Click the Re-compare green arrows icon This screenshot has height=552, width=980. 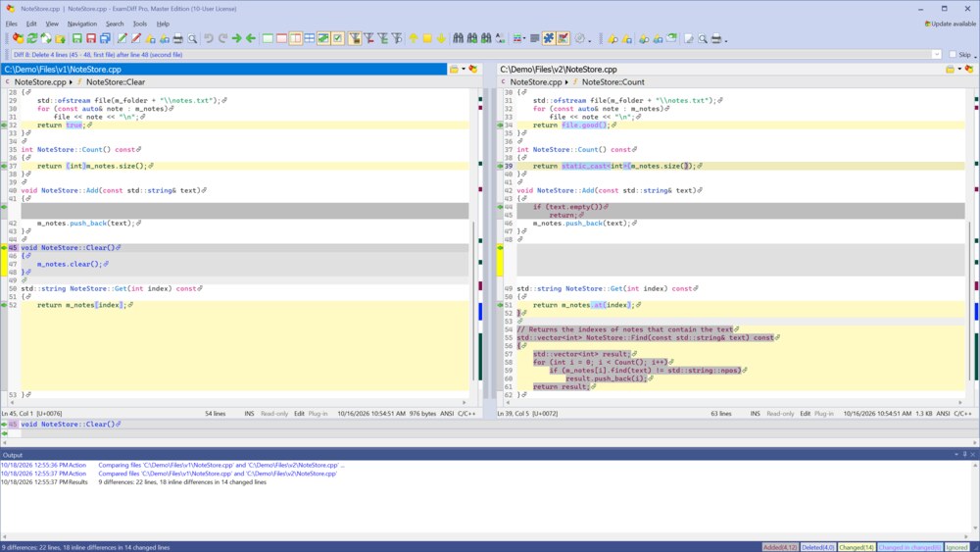click(32, 39)
